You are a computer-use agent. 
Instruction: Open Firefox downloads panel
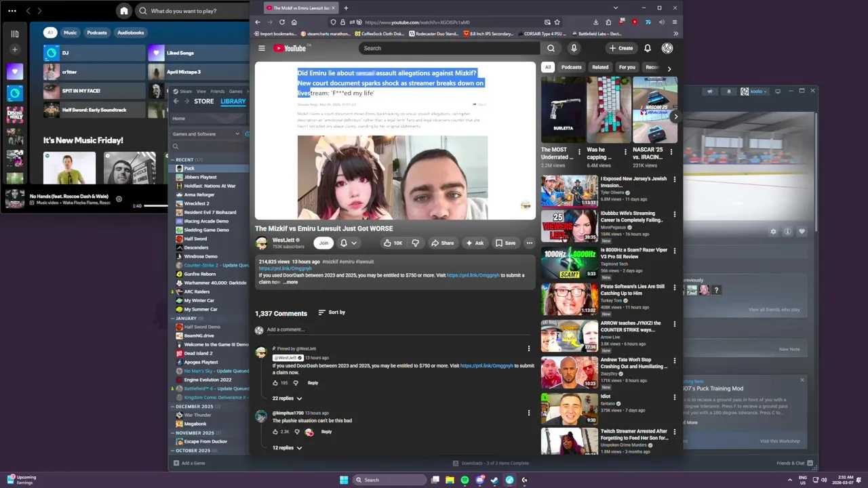pos(595,22)
